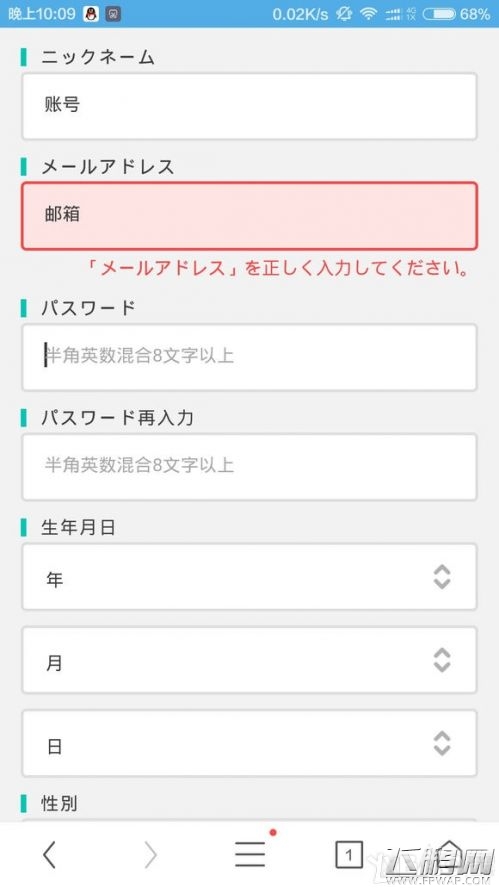
Task: Focus the パスワード password field
Action: [x=249, y=357]
